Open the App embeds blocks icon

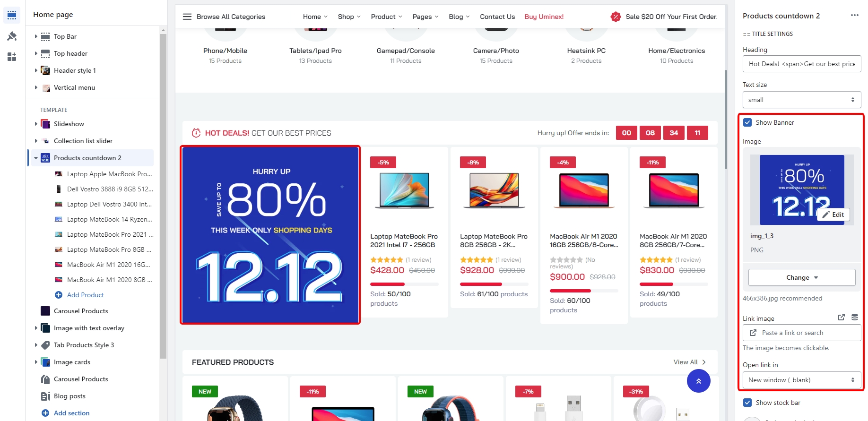12,57
